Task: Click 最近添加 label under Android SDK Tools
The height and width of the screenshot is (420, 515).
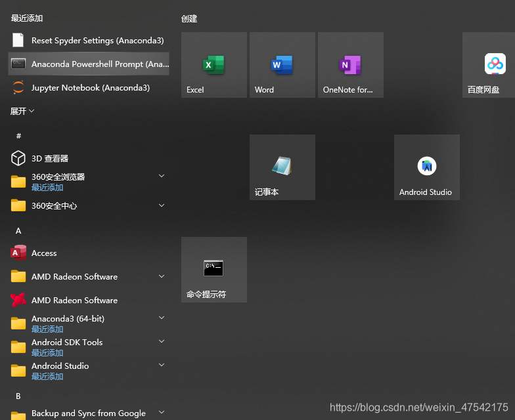Action: coord(47,353)
